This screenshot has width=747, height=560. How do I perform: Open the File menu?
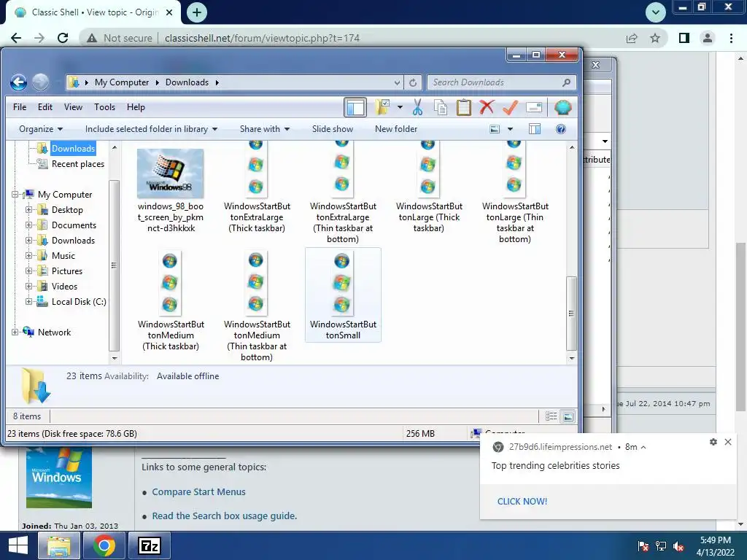click(20, 107)
